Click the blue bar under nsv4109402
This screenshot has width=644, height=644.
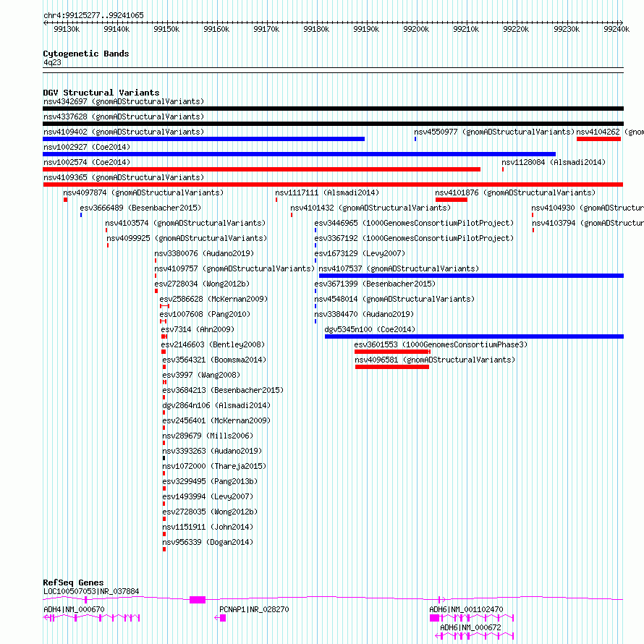204,139
